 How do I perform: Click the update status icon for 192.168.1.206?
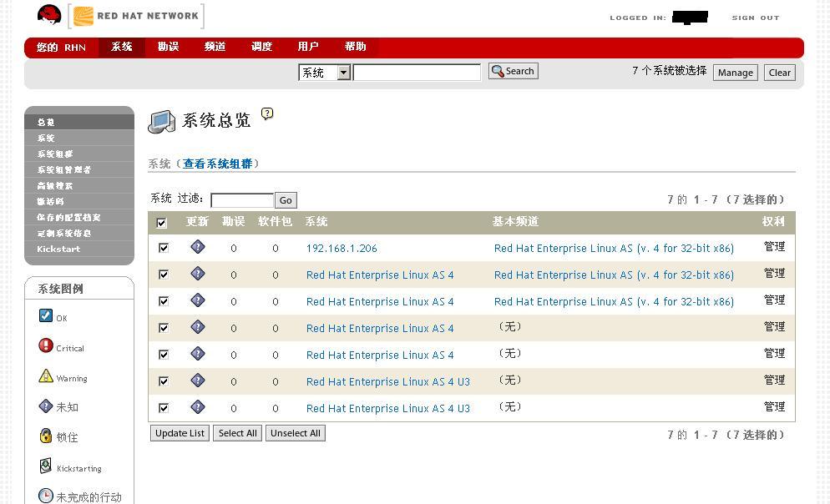pyautogui.click(x=197, y=247)
